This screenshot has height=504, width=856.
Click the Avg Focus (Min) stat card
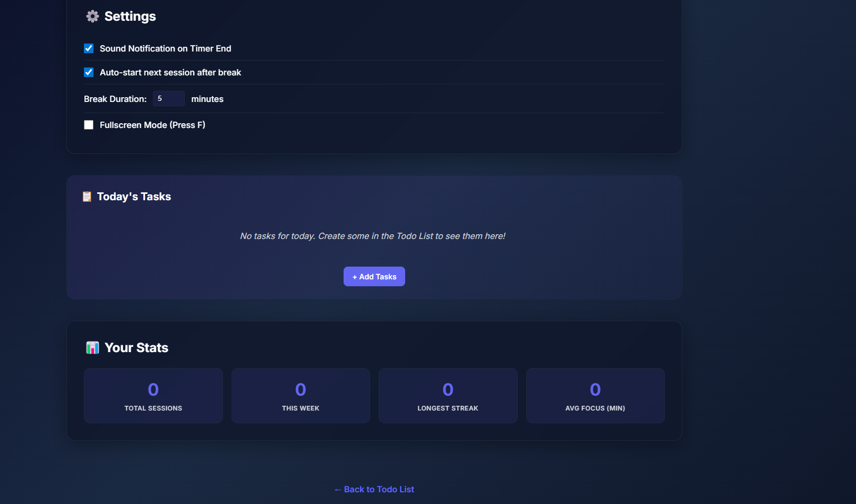tap(595, 396)
